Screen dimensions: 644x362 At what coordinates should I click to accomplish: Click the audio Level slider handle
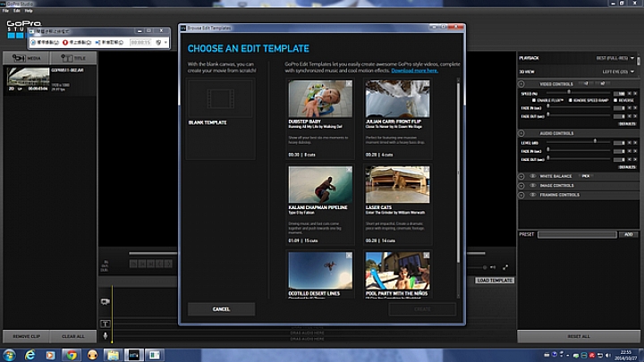point(595,141)
